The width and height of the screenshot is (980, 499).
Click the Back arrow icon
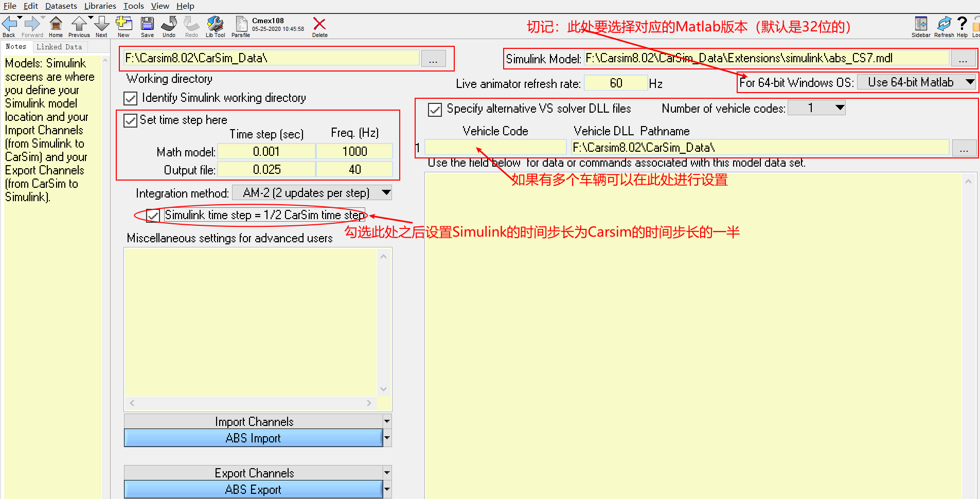click(x=9, y=24)
